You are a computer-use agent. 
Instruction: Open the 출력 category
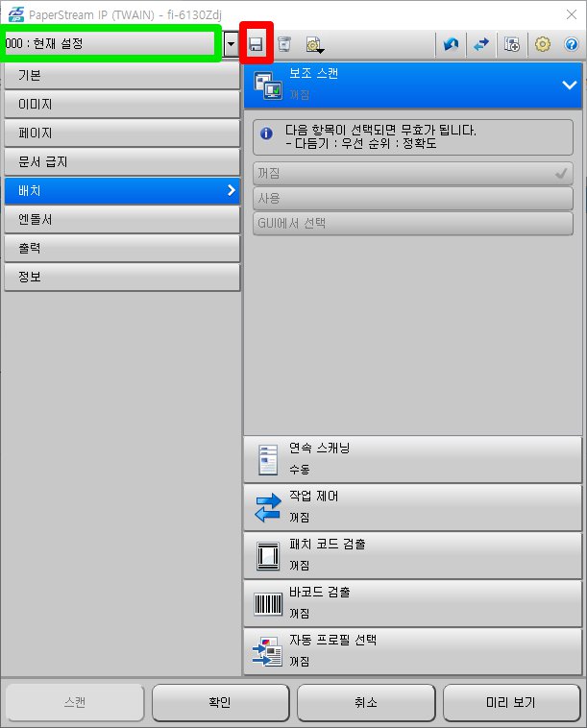122,249
